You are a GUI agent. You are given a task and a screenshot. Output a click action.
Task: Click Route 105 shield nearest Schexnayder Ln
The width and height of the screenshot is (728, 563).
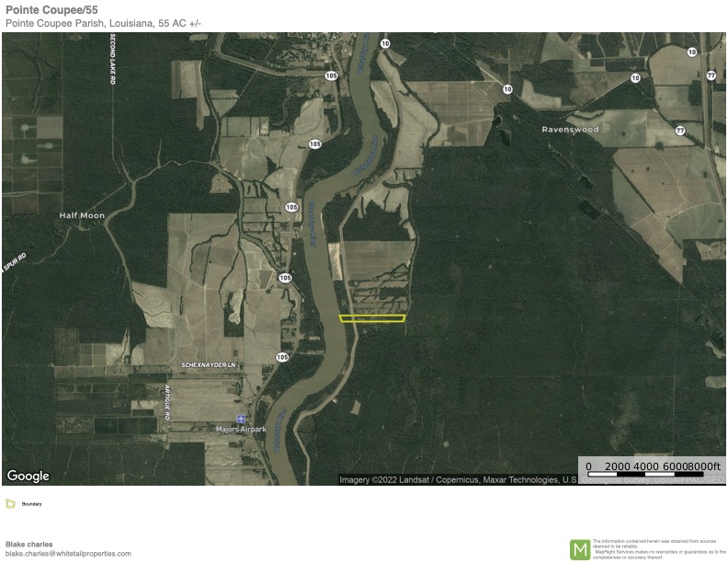(x=281, y=357)
